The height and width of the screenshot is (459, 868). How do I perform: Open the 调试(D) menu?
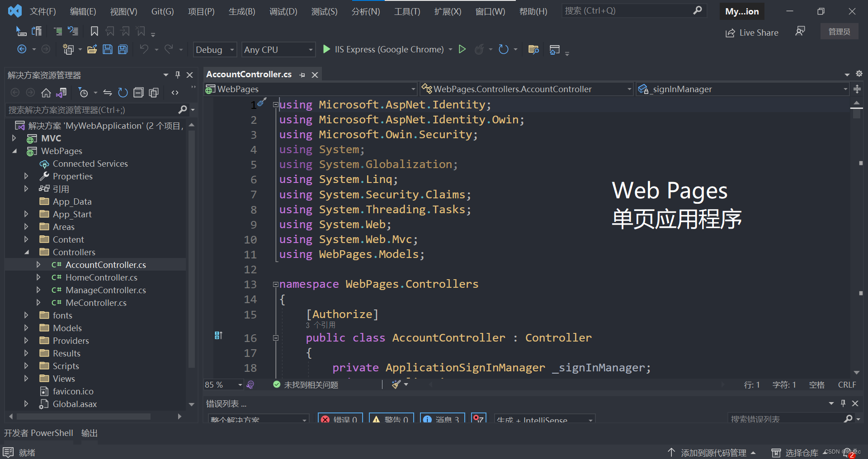[283, 11]
